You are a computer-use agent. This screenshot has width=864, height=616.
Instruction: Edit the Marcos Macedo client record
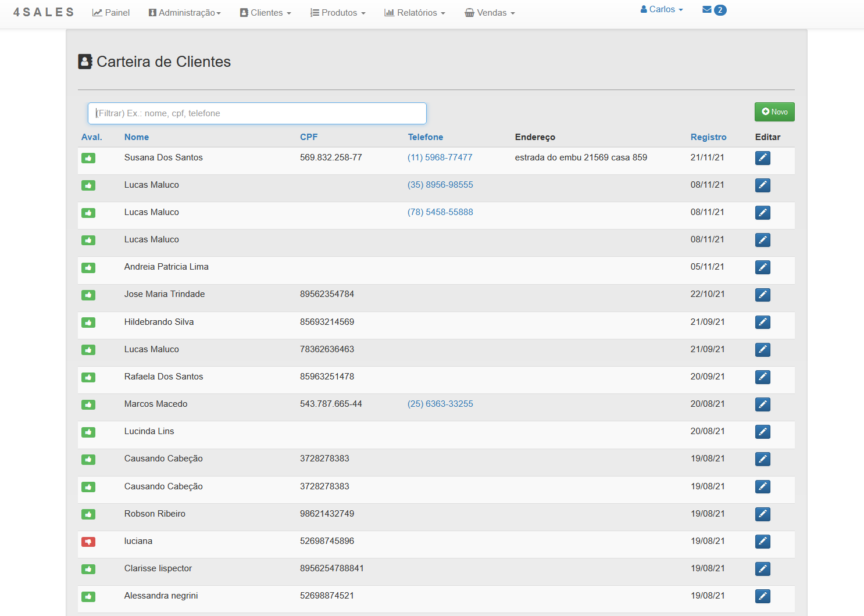pos(762,404)
